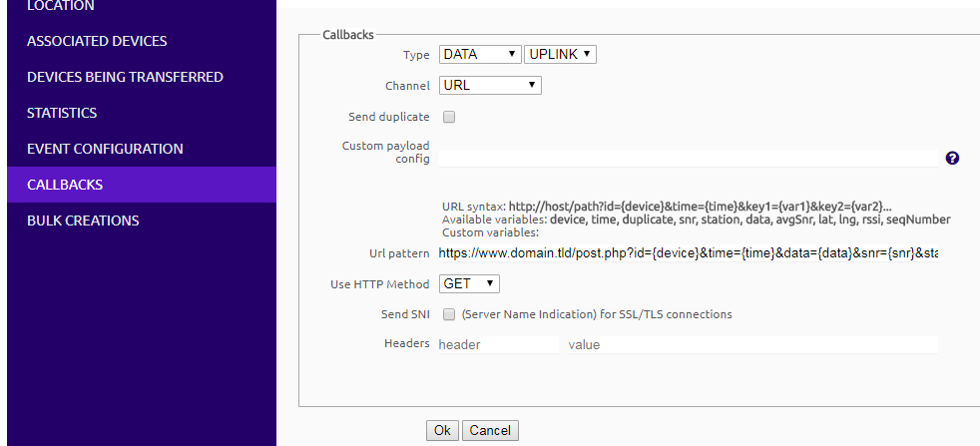980x446 pixels.
Task: Click the Headers header name field
Action: click(498, 344)
